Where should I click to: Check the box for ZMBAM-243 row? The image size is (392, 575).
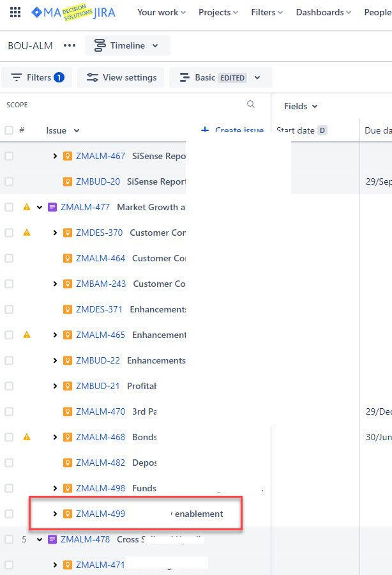(9, 284)
